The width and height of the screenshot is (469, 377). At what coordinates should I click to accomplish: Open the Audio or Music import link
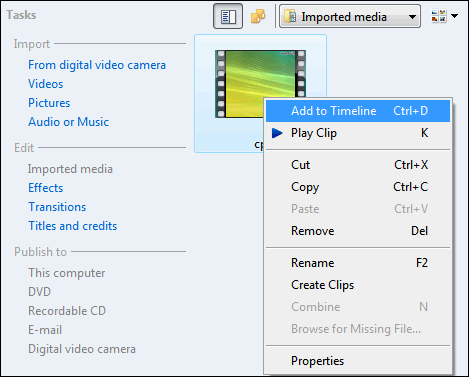(x=68, y=122)
